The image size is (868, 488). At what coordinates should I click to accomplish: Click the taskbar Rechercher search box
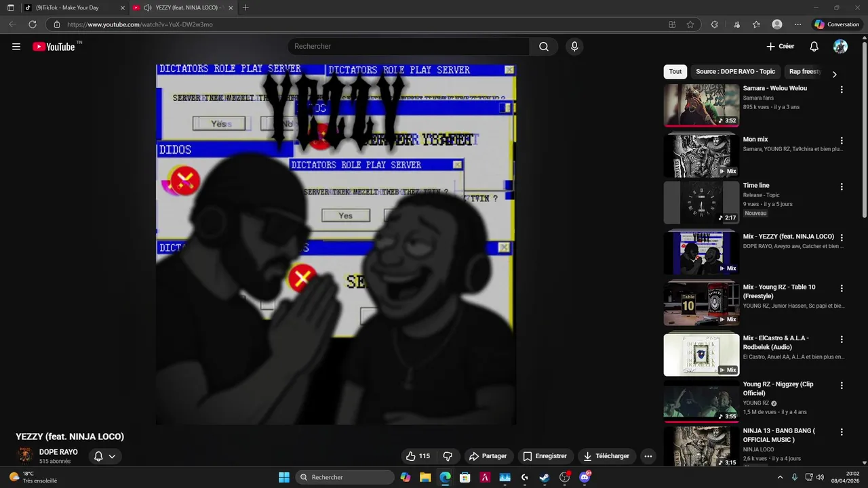(346, 477)
